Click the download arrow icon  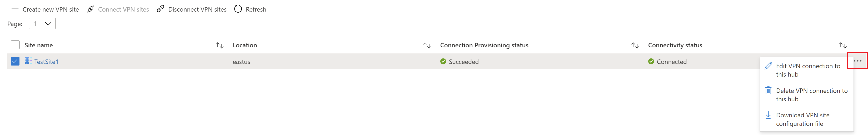point(768,115)
